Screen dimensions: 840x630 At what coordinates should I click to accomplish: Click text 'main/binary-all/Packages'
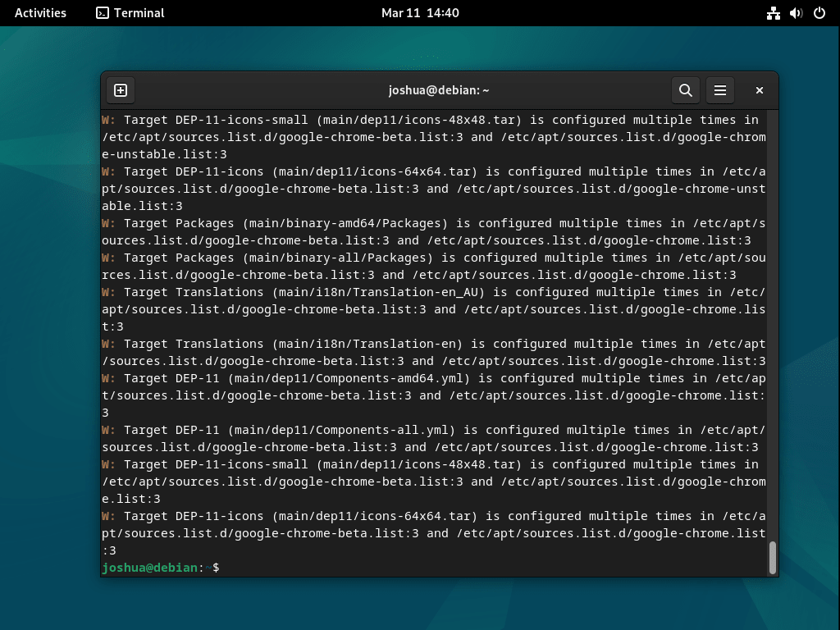[x=337, y=258]
